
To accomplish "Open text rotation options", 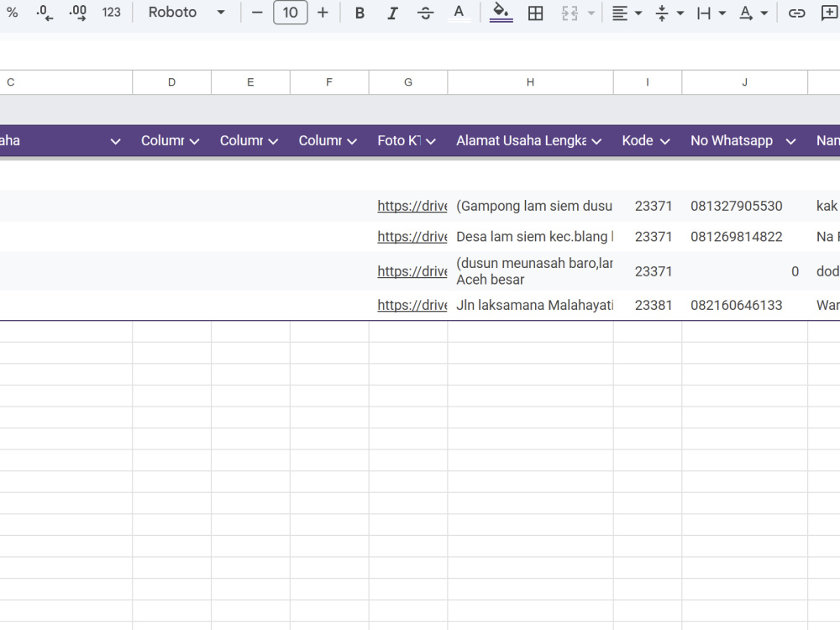I will (x=753, y=13).
